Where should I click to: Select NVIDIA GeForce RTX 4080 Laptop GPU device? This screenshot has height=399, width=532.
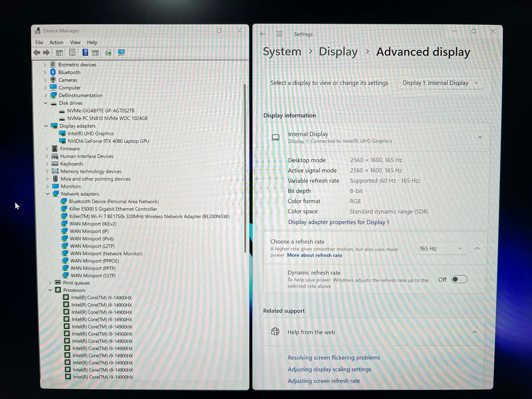point(108,141)
